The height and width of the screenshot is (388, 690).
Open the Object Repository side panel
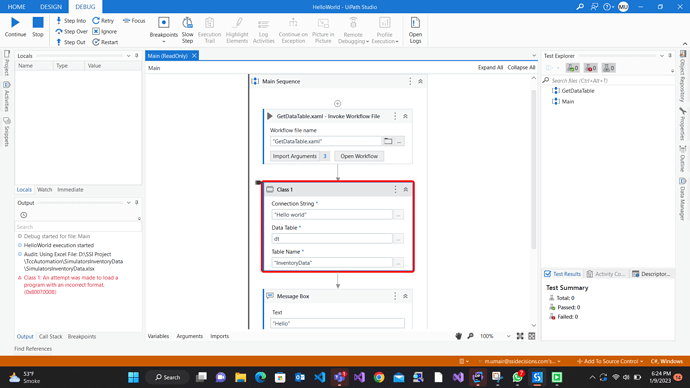pos(683,76)
